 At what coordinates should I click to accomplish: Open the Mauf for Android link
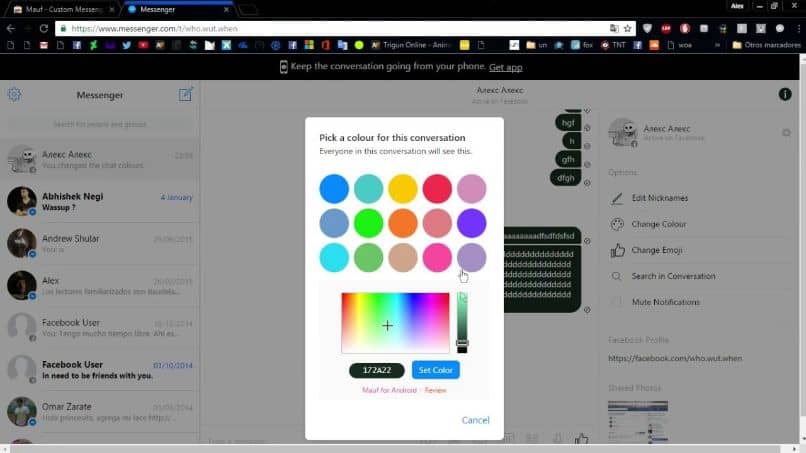pos(389,390)
